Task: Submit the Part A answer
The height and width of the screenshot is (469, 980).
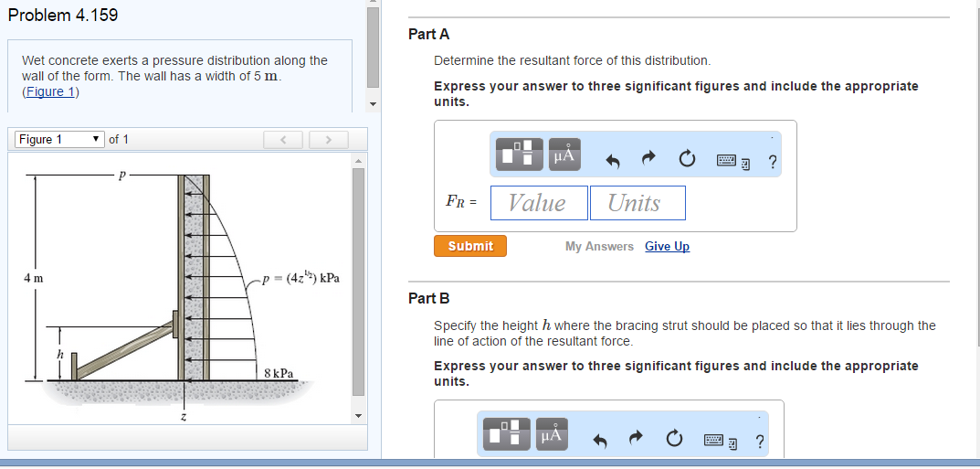Action: [470, 246]
